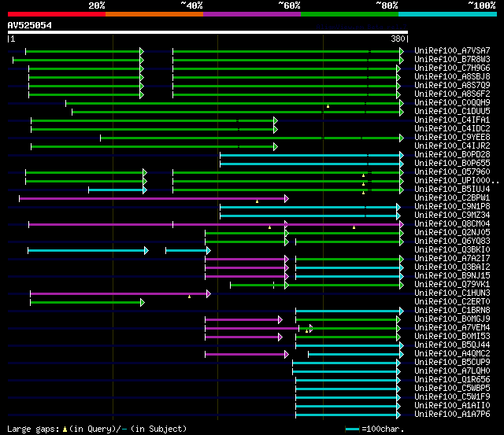Open the UniRef100_B5QJ44 hit
The width and height of the screenshot is (504, 435).
[x=452, y=345]
